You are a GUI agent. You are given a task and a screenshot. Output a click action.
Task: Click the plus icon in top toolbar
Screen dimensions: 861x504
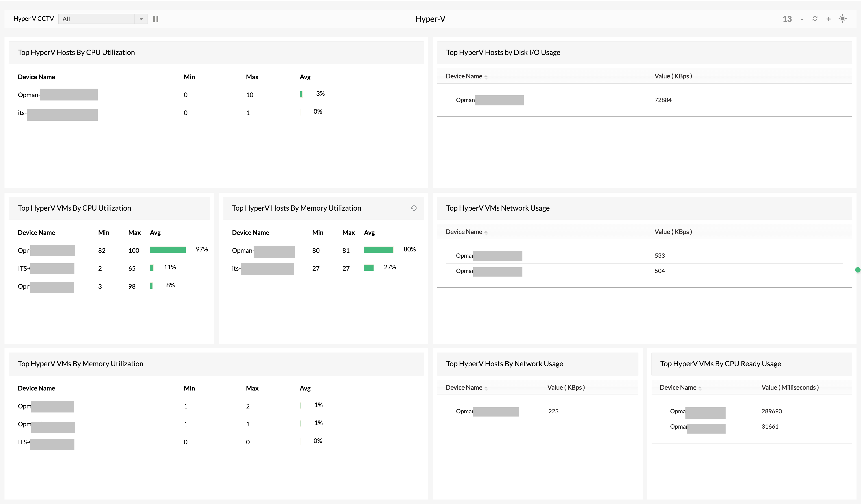(828, 19)
